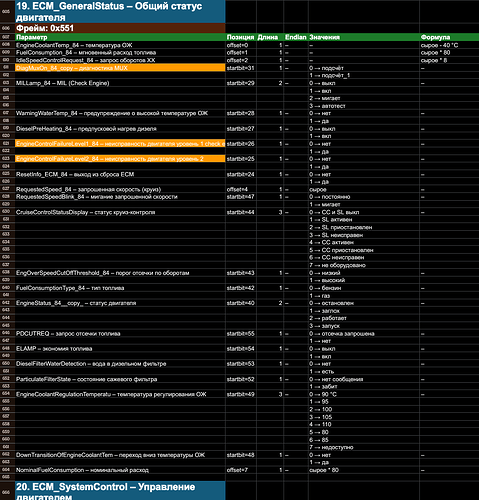Image resolution: width=479 pixels, height=500 pixels.
Task: Select the orange 'DiagMuxOn_84_copy' cell
Action: (120, 68)
